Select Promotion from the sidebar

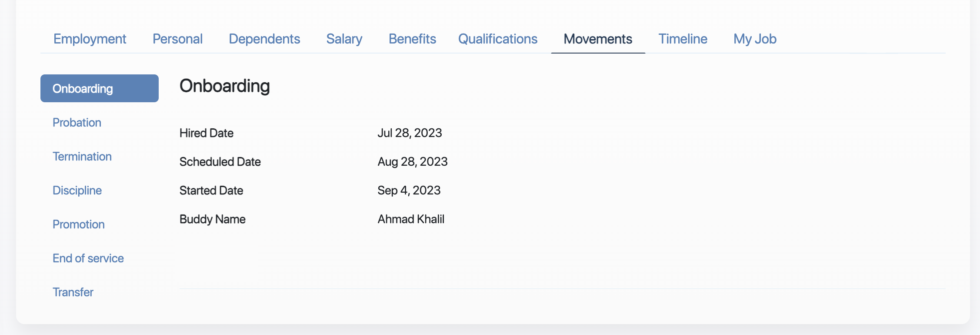[78, 224]
